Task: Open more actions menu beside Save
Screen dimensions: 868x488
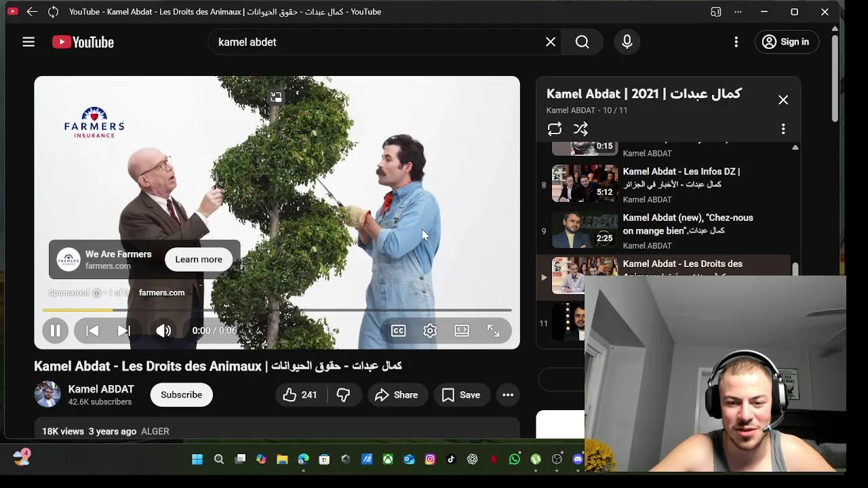Action: click(x=508, y=395)
